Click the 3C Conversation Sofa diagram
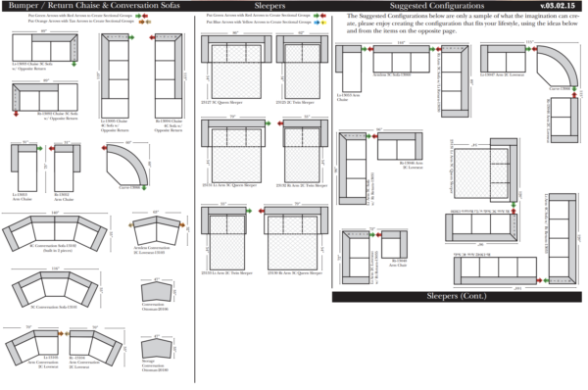Image resolution: width=588 pixels, height=390 pixels. [x=55, y=289]
